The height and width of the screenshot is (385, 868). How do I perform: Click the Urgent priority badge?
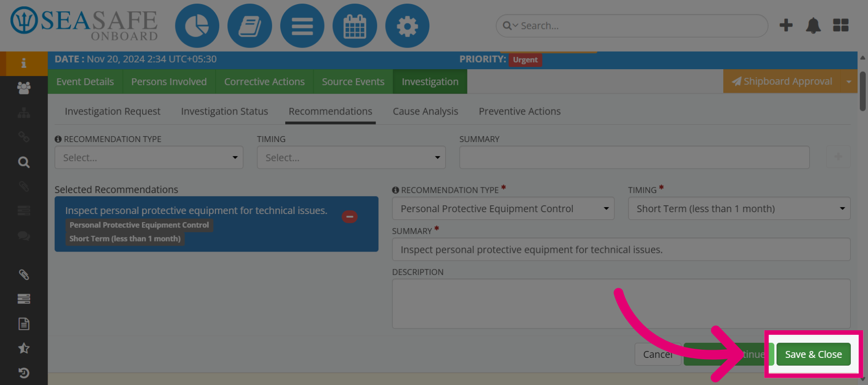[x=525, y=60]
